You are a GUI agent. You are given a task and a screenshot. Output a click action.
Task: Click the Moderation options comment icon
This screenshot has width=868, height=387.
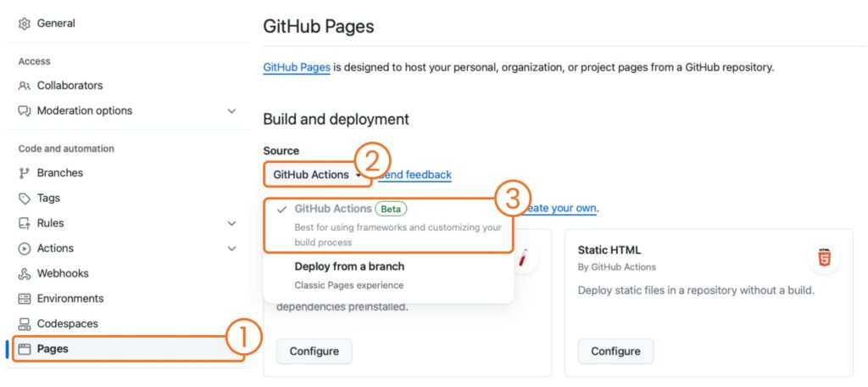click(25, 111)
